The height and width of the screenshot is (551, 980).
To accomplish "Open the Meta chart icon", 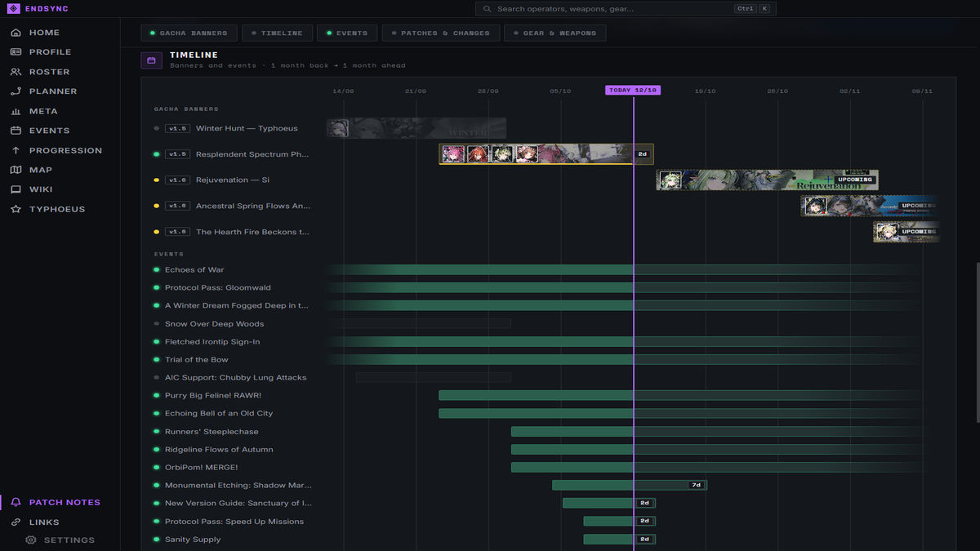I will (16, 111).
